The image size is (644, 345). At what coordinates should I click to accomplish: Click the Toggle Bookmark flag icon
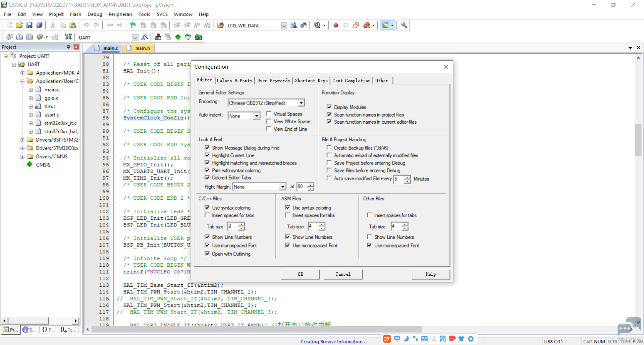(x=133, y=25)
